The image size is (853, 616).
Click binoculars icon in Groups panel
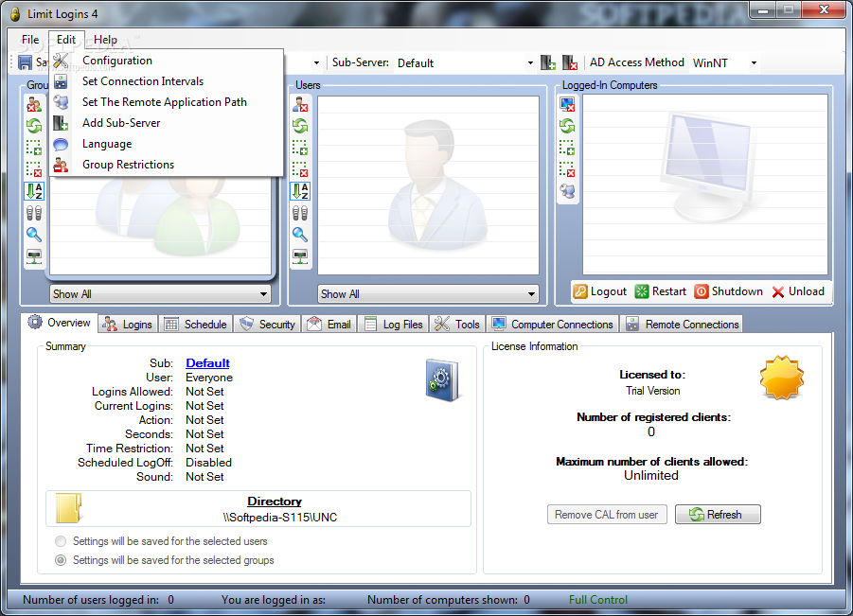pos(34,213)
